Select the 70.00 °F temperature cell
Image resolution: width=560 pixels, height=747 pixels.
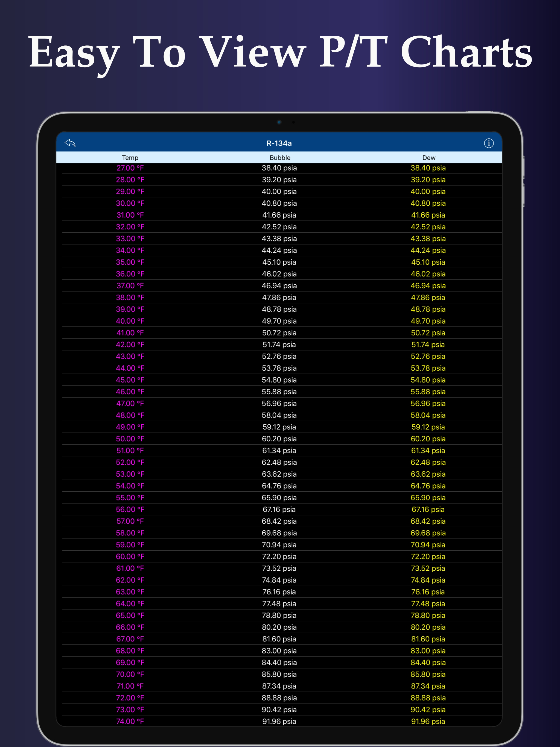tap(130, 674)
